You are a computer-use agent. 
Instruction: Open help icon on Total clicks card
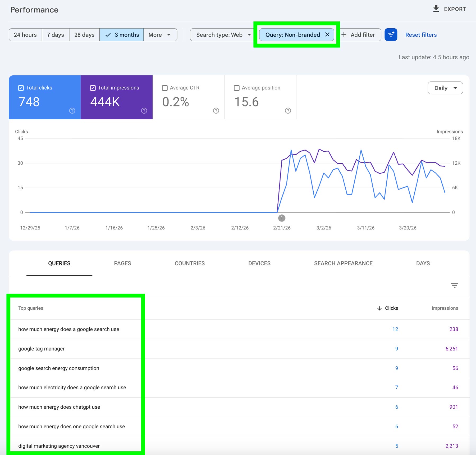pos(72,111)
